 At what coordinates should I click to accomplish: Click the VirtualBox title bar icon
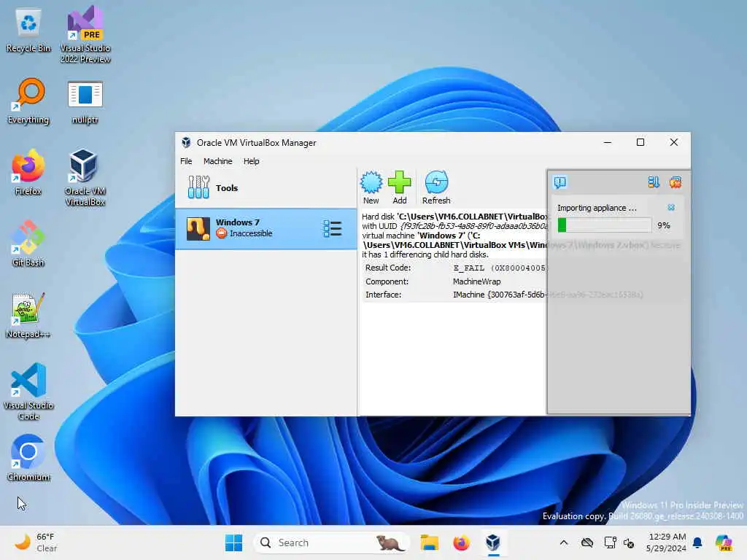186,142
